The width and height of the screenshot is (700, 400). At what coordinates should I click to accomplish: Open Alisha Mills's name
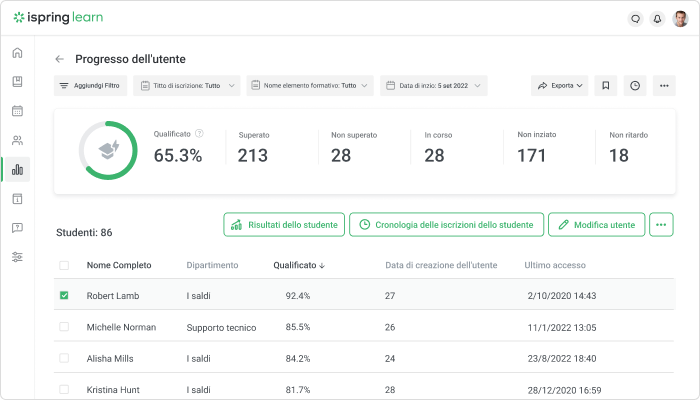(x=110, y=358)
